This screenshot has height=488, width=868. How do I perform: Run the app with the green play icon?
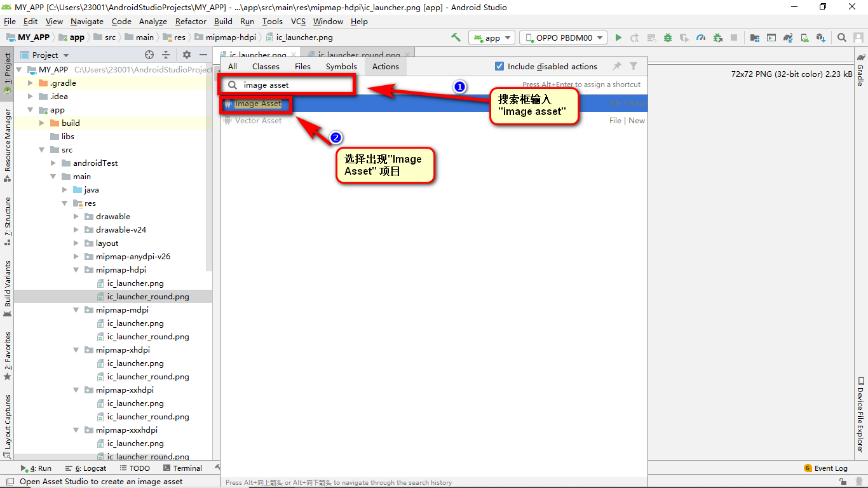click(x=618, y=37)
